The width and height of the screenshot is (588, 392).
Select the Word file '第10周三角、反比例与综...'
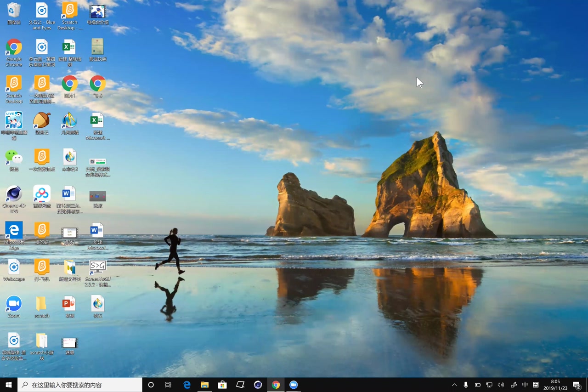pos(69,200)
